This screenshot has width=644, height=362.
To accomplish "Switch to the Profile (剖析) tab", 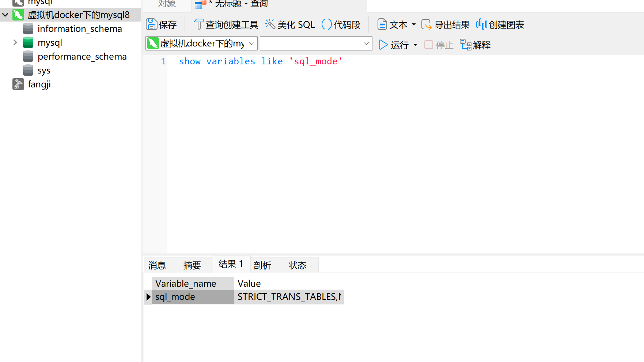I will (262, 265).
